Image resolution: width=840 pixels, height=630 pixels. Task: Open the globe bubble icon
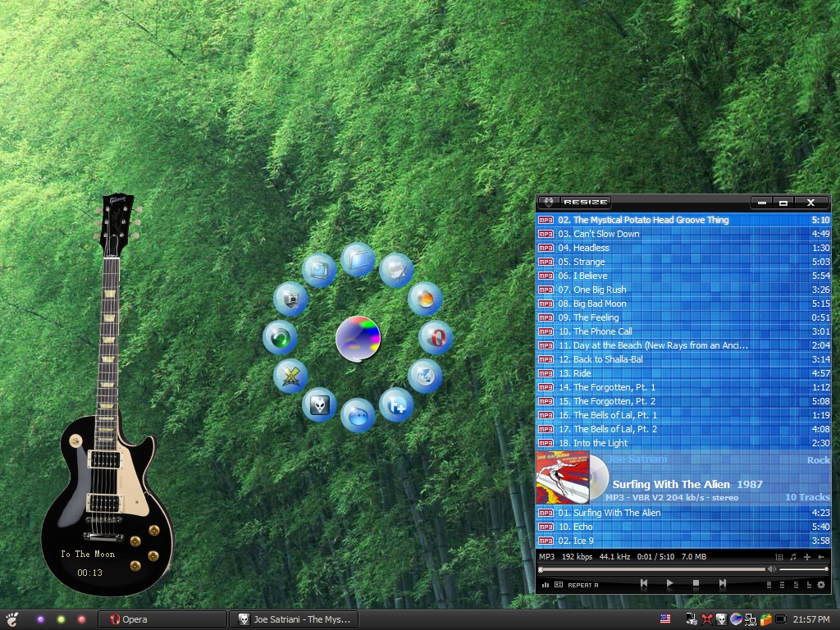(426, 376)
